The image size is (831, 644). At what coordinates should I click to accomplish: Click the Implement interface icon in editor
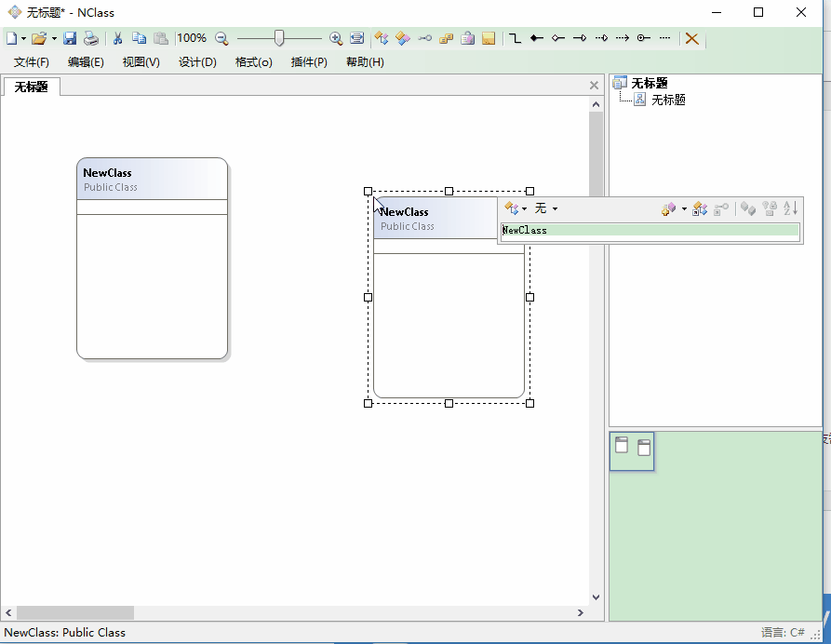pyautogui.click(x=721, y=208)
